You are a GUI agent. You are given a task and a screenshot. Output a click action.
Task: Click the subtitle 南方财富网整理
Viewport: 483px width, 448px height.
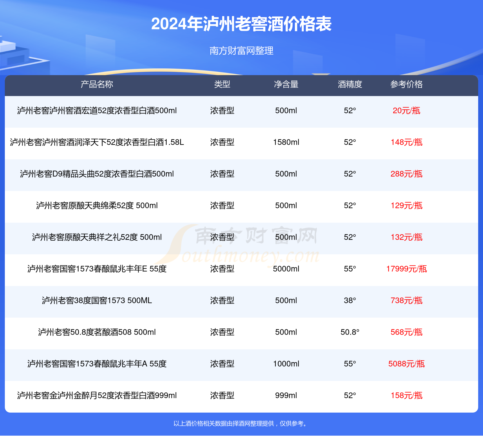(x=241, y=50)
